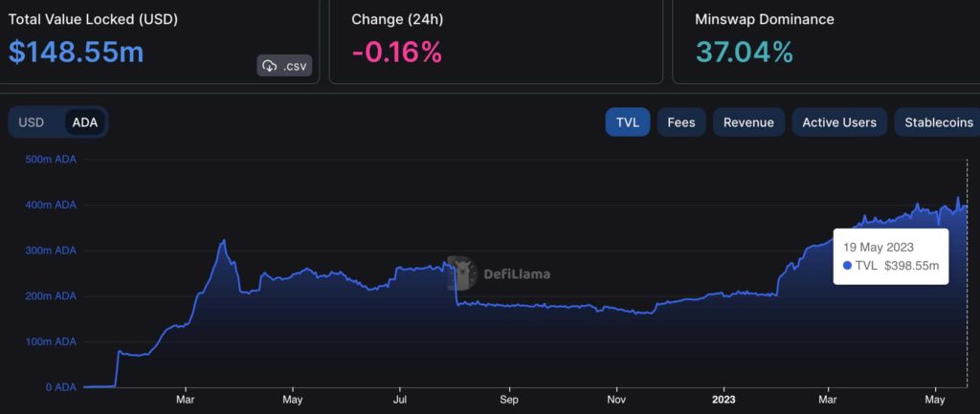980x414 pixels.
Task: Click the 2023 label on time axis
Action: click(723, 399)
